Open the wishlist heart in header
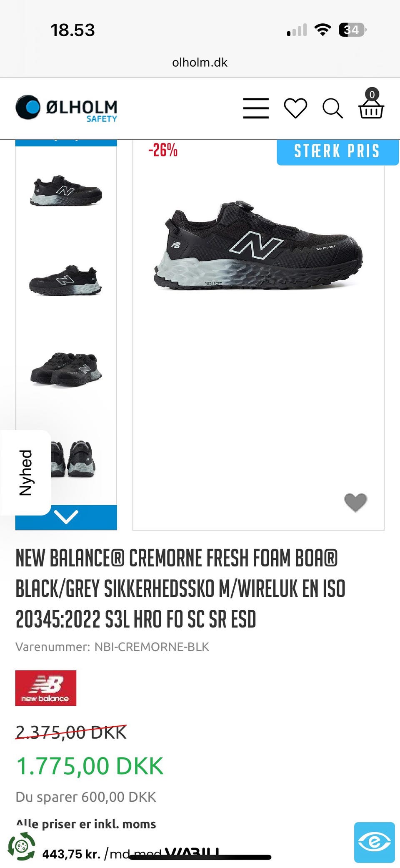 pos(295,108)
